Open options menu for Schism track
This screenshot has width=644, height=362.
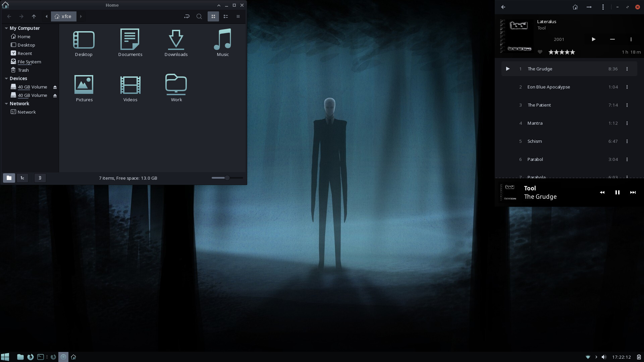click(x=627, y=141)
